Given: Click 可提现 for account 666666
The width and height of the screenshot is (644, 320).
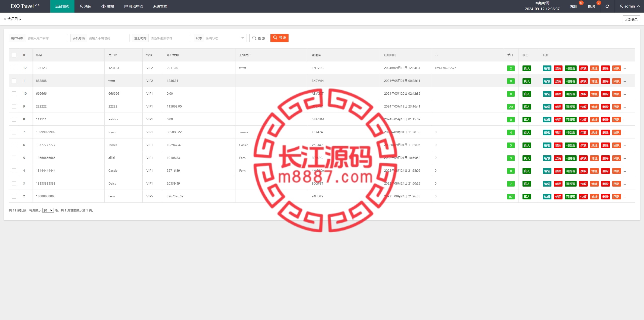Looking at the screenshot, I should 571,94.
